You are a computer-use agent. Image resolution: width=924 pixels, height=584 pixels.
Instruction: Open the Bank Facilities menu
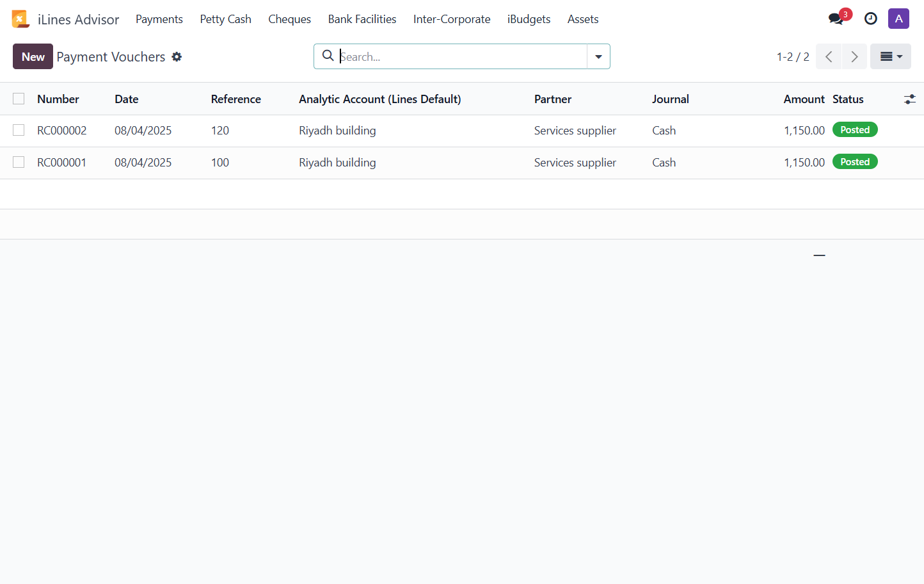click(x=362, y=19)
